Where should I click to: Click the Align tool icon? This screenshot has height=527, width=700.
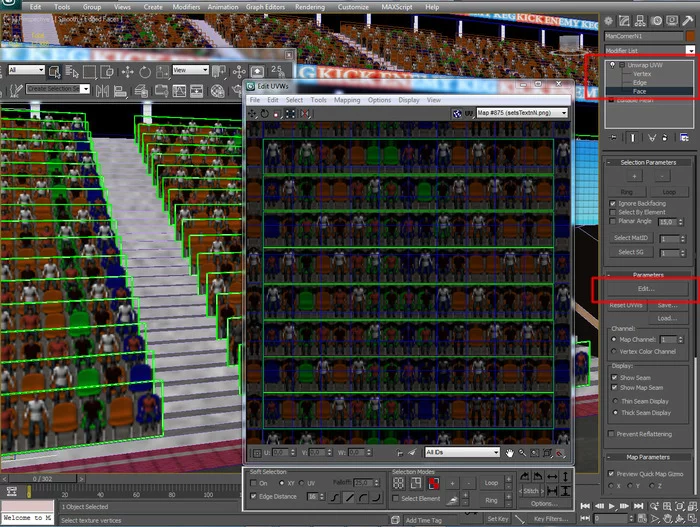tap(120, 91)
